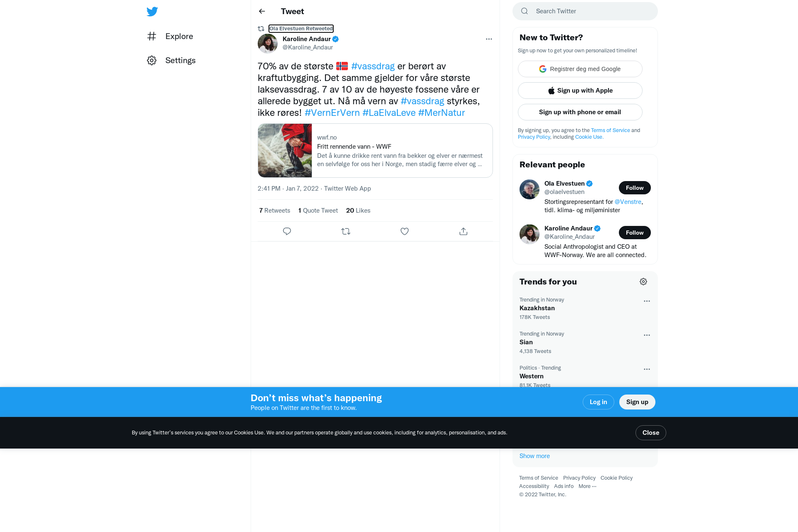Expand options for Sian trend
The image size is (798, 532).
(647, 335)
